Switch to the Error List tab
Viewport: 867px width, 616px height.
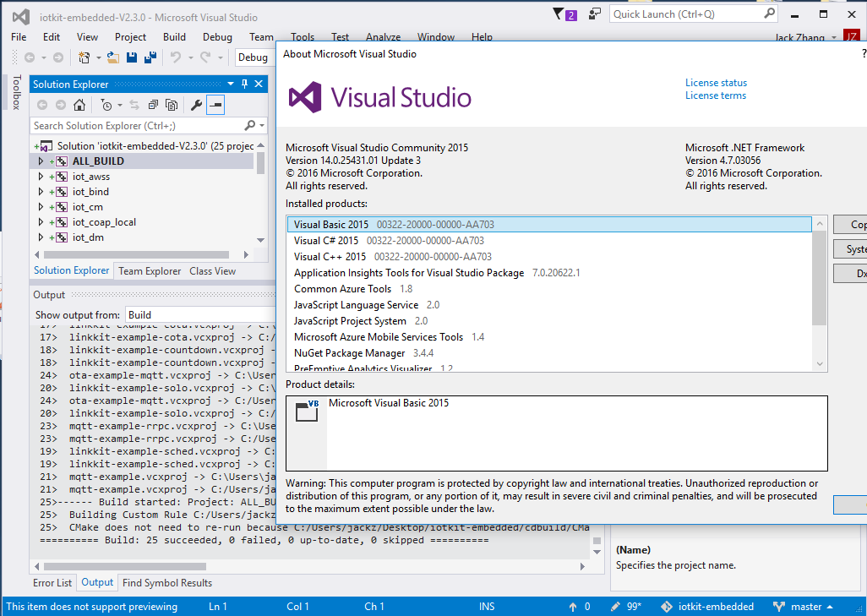click(52, 583)
